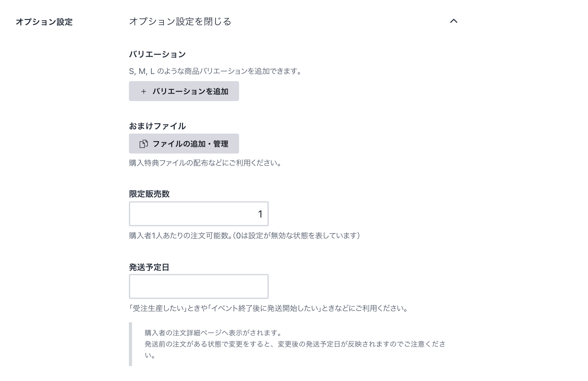Open ファイルの追加・管理 for bonus files
Viewport: 588px width, 381px height.
(184, 144)
